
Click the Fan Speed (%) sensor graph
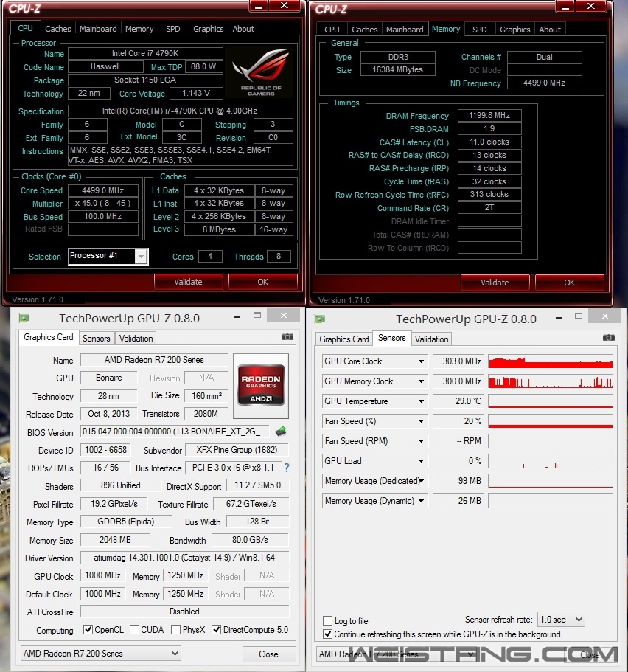tap(551, 421)
